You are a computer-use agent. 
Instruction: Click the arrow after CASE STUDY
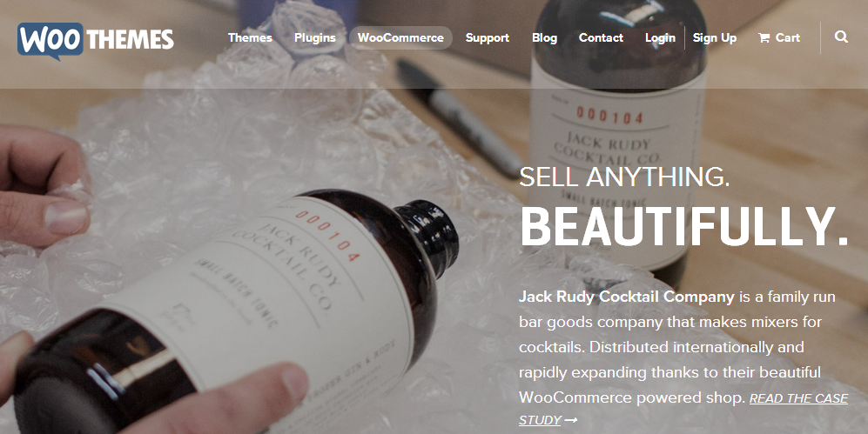click(571, 420)
